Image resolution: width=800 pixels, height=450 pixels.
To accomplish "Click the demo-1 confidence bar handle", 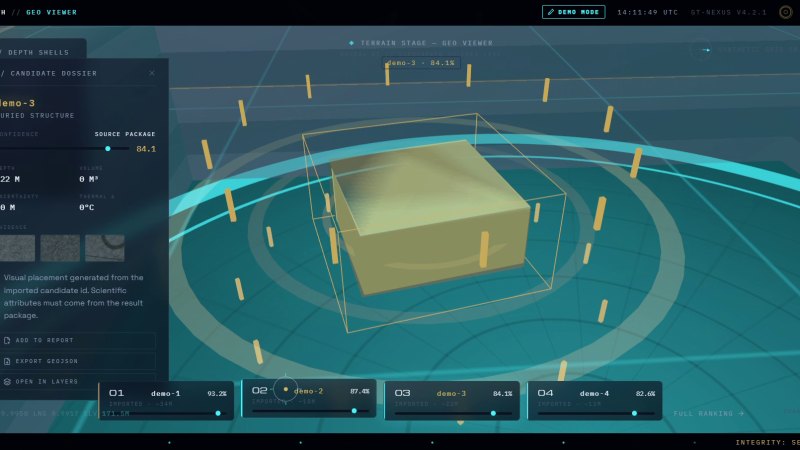I will [x=218, y=413].
